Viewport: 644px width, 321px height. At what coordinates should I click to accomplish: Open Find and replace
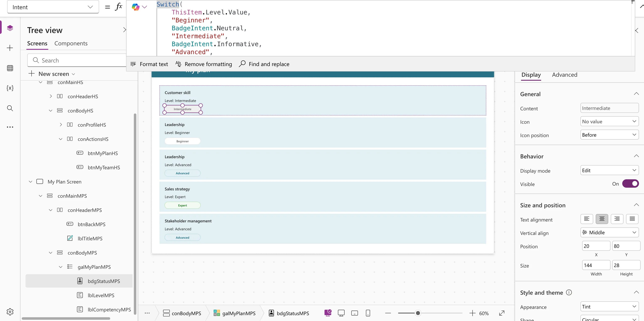pyautogui.click(x=264, y=64)
